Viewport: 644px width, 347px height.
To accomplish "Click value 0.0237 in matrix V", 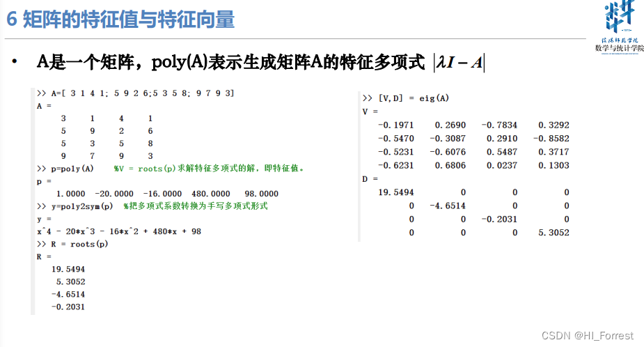I will coord(502,166).
